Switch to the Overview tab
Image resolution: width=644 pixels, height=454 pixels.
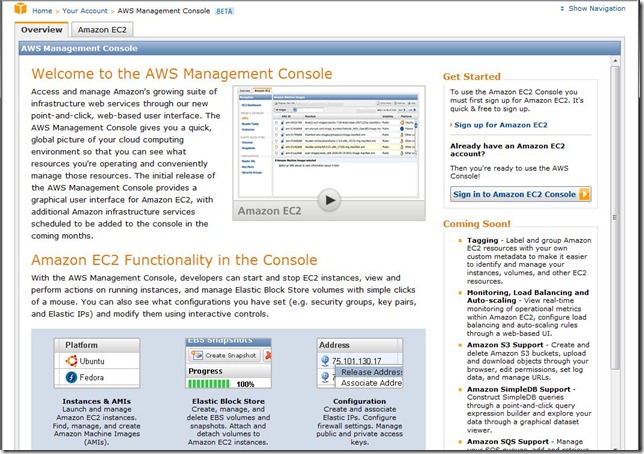click(42, 30)
